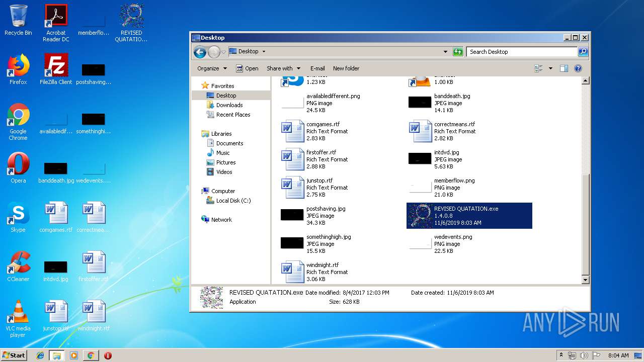The width and height of the screenshot is (644, 362).
Task: Select memberflow.png in file list
Action: pyautogui.click(x=470, y=188)
